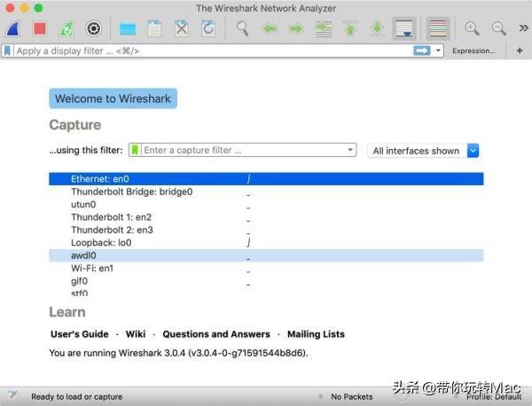Start capturing packets with shark fin icon

[x=13, y=29]
